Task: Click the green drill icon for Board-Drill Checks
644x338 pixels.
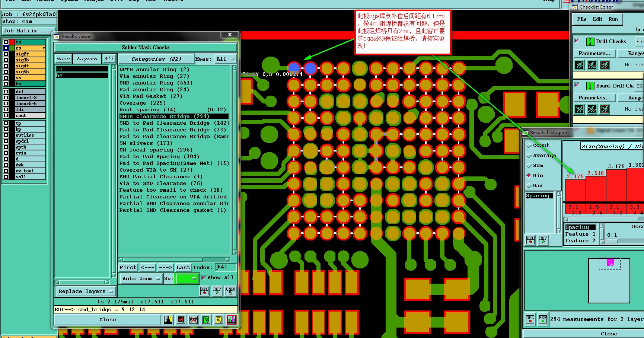Action: pyautogui.click(x=590, y=86)
